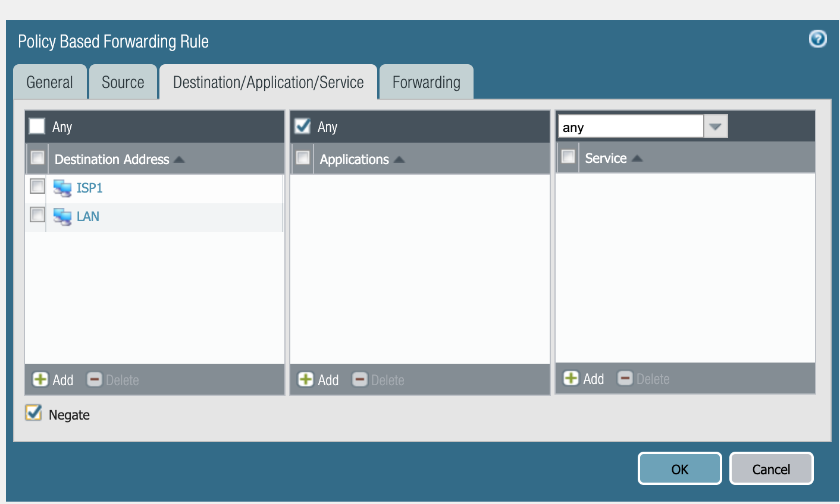840x504 pixels.
Task: Click the minus icon under Service
Action: pos(625,378)
